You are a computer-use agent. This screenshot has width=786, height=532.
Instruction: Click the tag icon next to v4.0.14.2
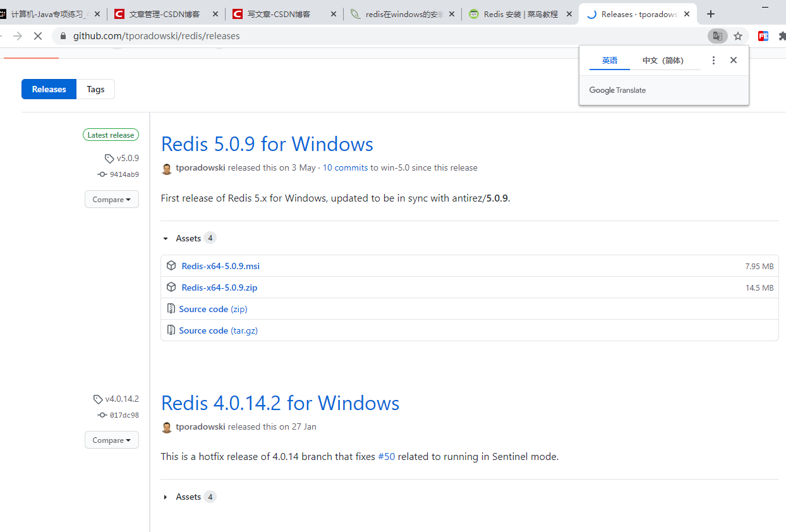pyautogui.click(x=98, y=399)
